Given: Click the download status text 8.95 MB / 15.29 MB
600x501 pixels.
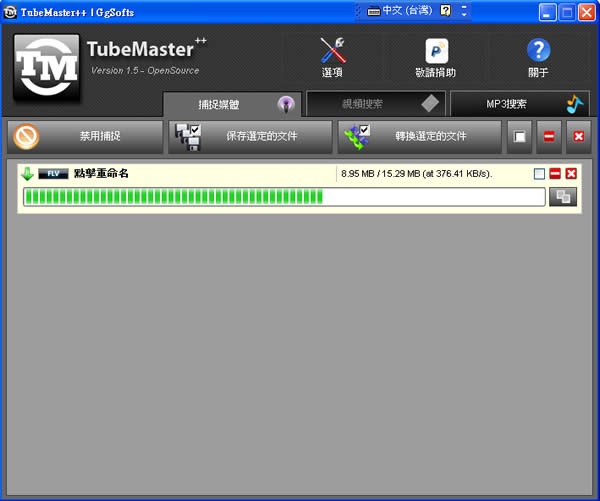Looking at the screenshot, I should pos(417,174).
